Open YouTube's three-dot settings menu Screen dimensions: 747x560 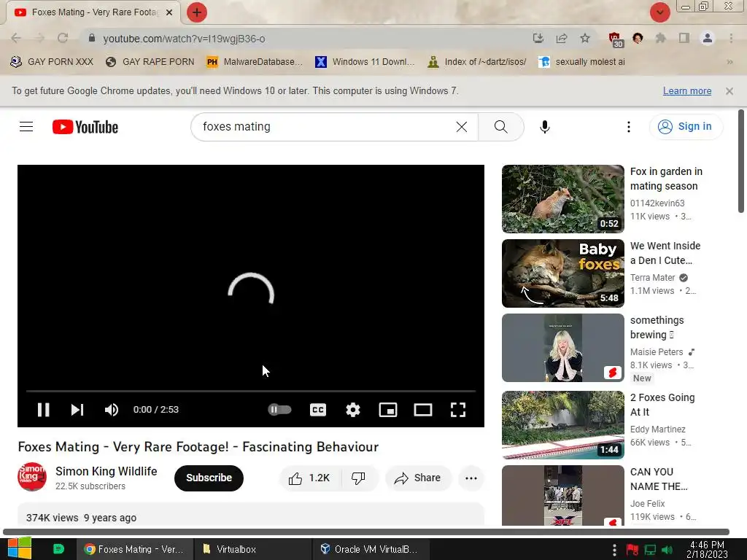point(628,127)
